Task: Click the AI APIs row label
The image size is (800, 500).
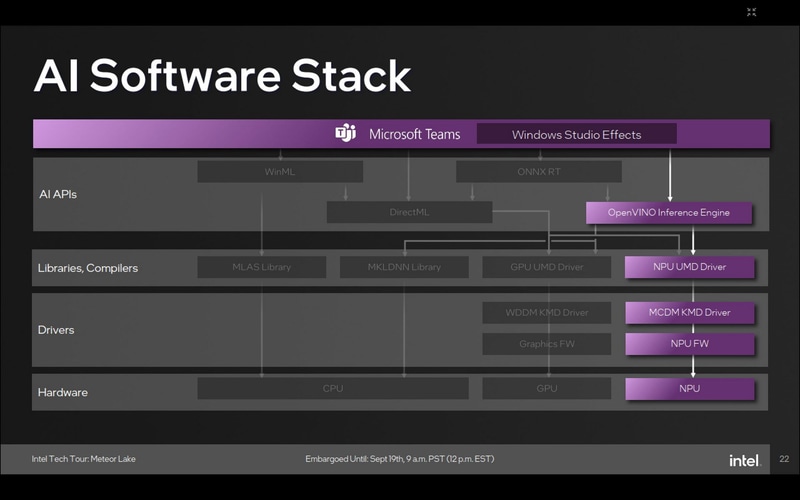Action: 58,194
